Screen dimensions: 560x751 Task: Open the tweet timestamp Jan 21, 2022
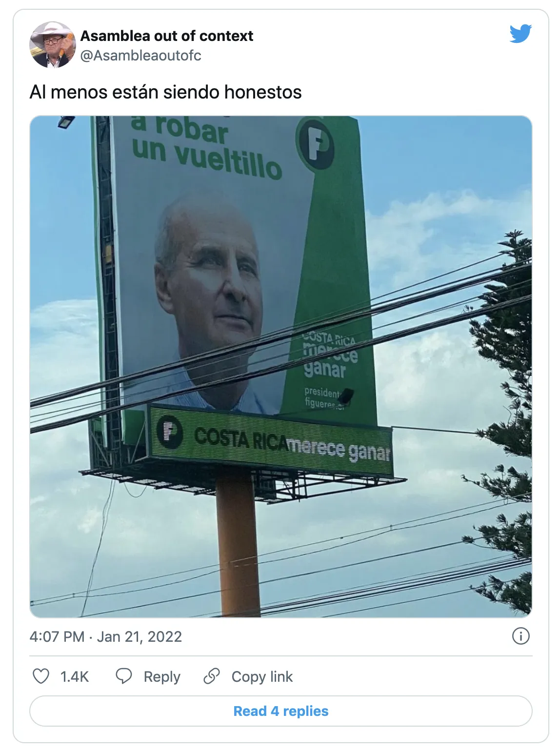tap(105, 636)
